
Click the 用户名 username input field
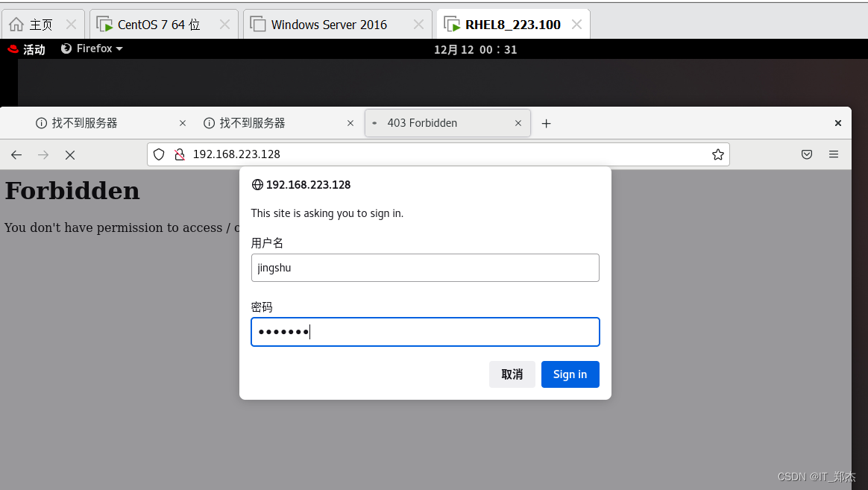click(x=425, y=268)
